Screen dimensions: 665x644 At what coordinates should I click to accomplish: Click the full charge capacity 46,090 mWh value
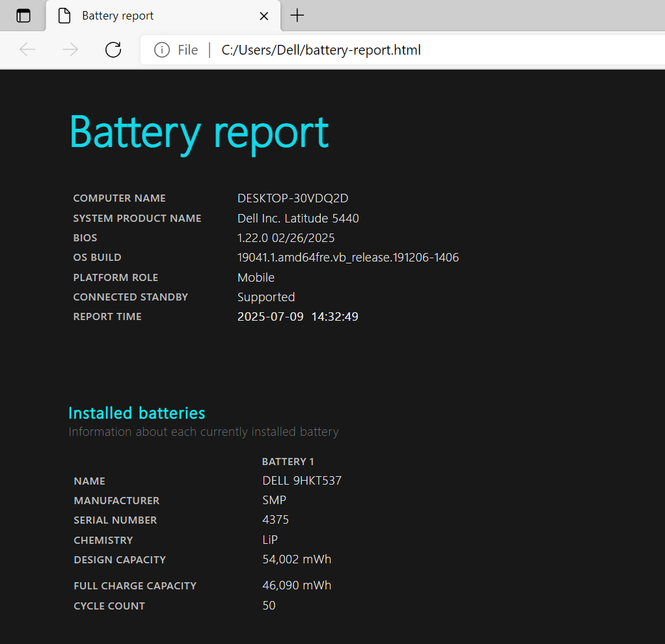297,585
